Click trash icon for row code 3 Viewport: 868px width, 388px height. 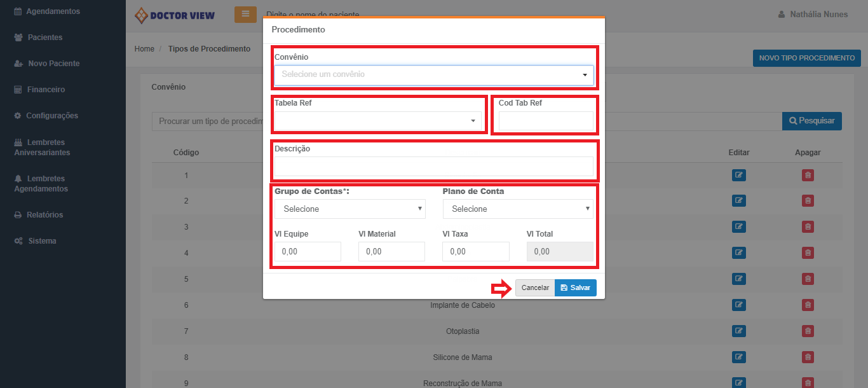[808, 227]
